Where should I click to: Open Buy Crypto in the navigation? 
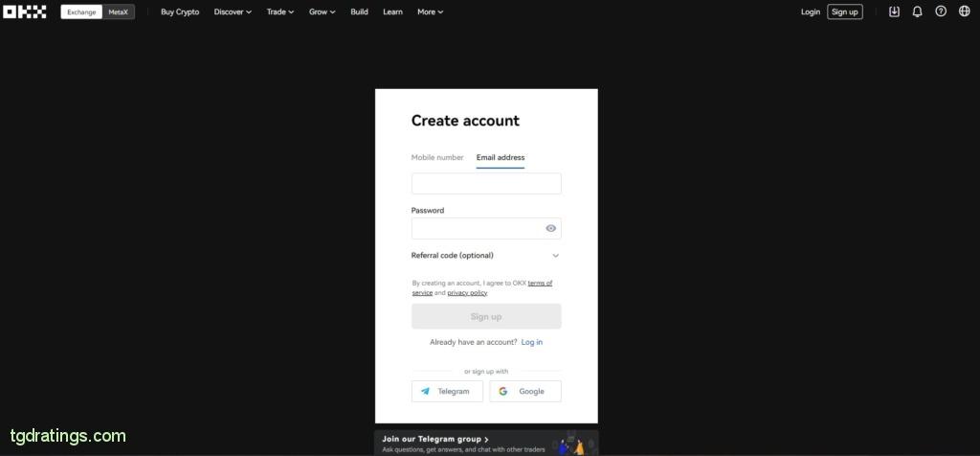(180, 11)
